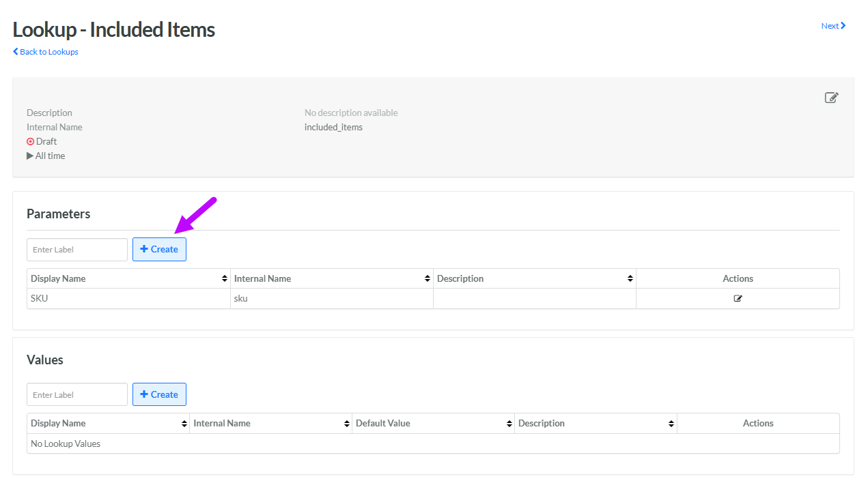The width and height of the screenshot is (868, 481).
Task: Click the edit icon in lookup details panel
Action: click(831, 98)
